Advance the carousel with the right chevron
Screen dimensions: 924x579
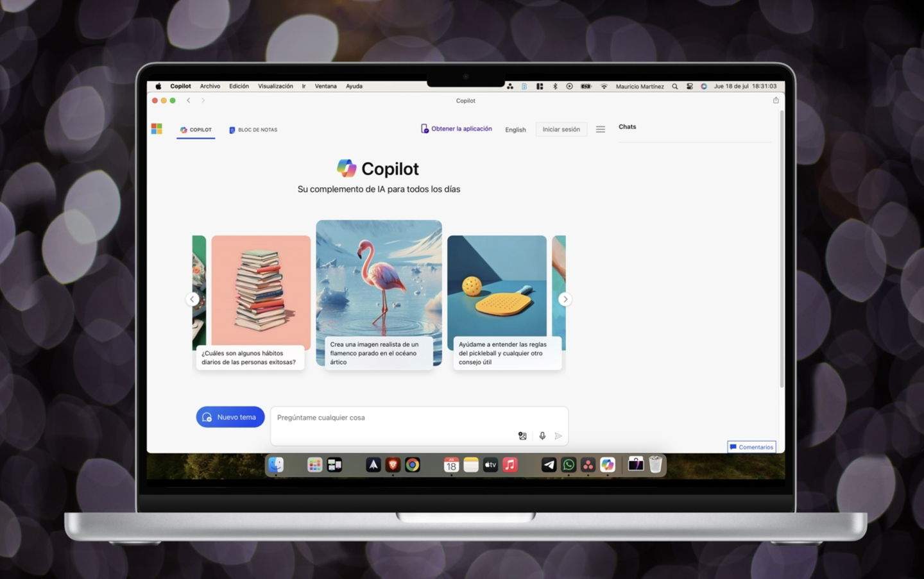[565, 299]
